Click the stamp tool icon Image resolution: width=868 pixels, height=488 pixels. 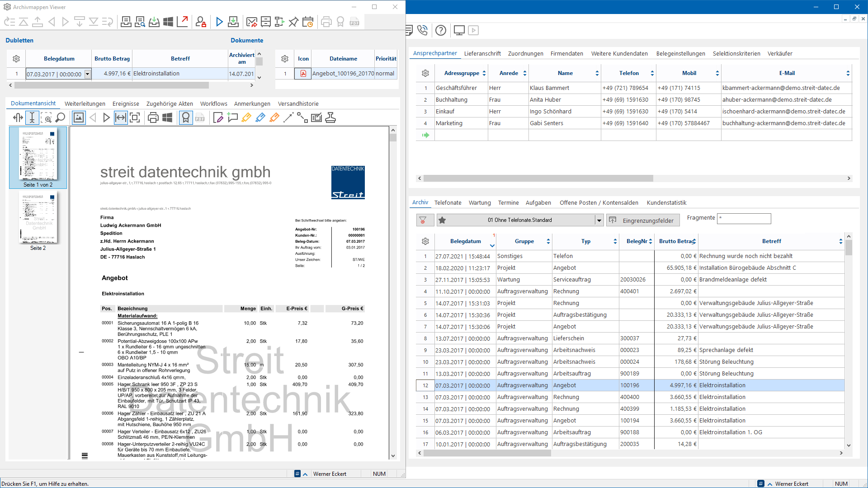point(330,118)
